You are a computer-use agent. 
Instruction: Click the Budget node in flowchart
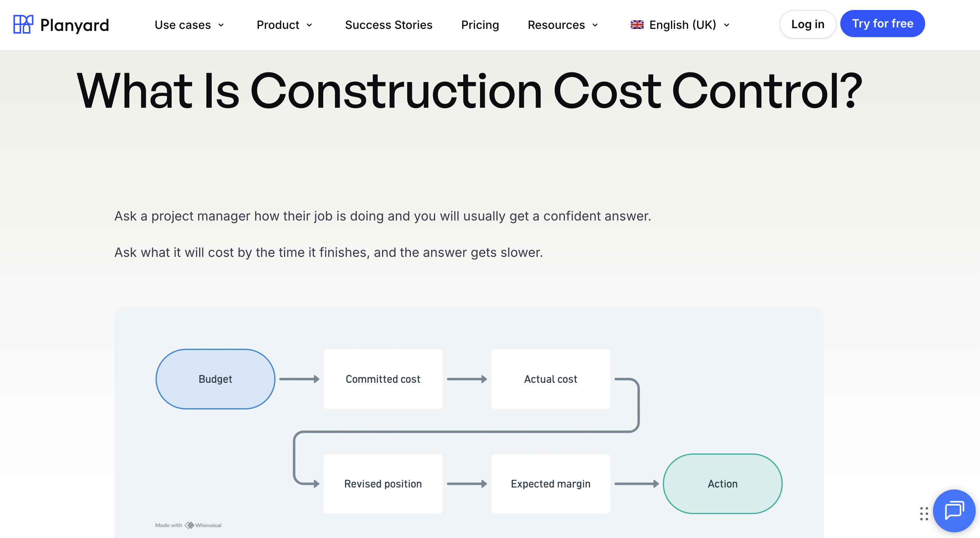click(x=215, y=379)
